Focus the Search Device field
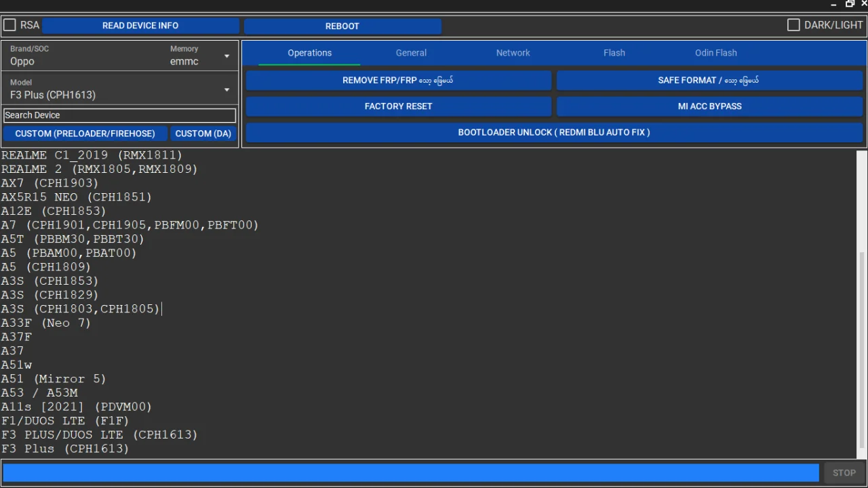The height and width of the screenshot is (488, 868). 119,115
